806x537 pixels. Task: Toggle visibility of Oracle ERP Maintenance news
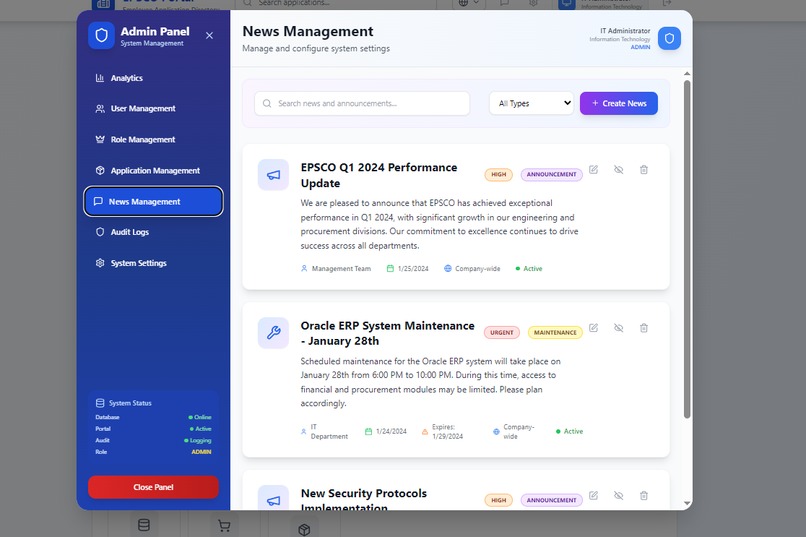coord(618,328)
